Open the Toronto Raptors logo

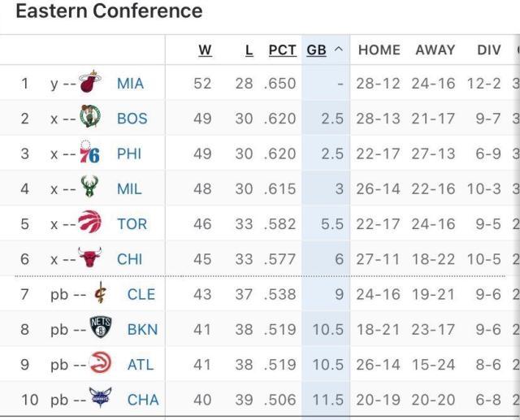[89, 223]
